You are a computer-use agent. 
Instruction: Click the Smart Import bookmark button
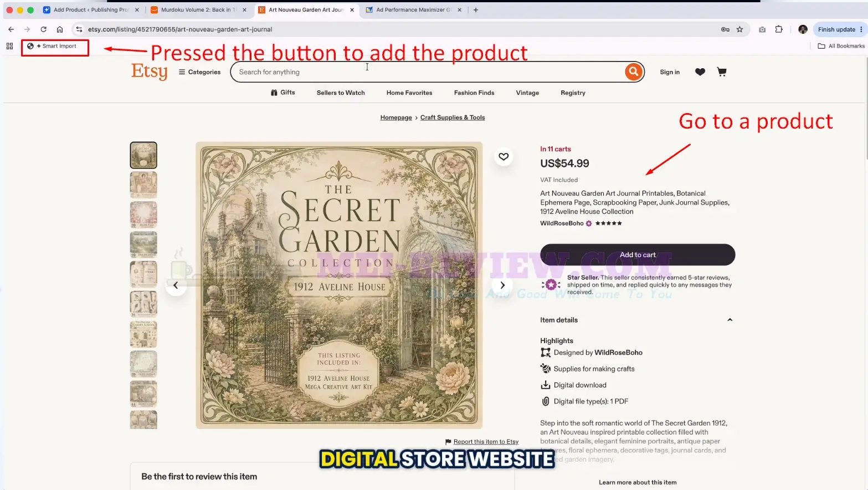[x=55, y=46]
